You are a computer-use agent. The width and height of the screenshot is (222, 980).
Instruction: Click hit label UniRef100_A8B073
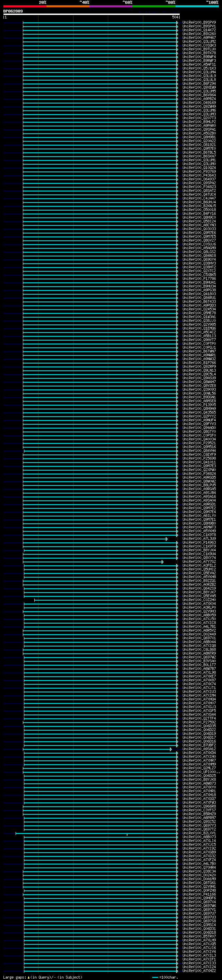[x=199, y=837]
